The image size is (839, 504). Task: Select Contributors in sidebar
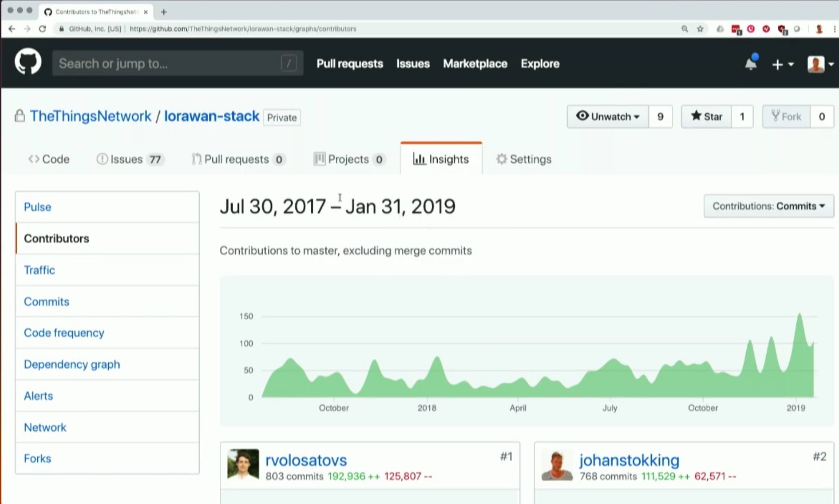(x=107, y=238)
